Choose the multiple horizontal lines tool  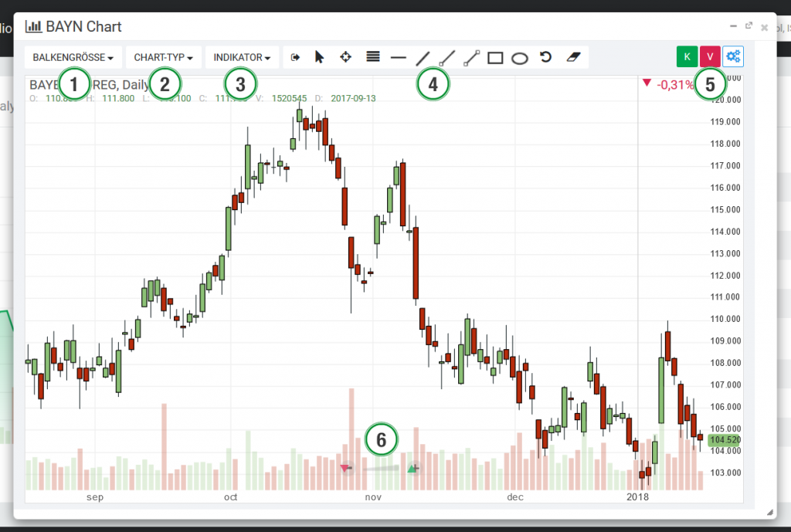373,56
